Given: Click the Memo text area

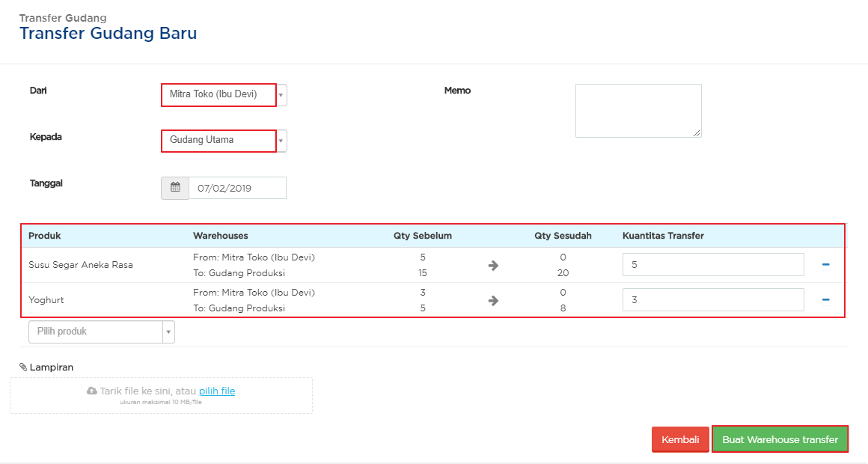Looking at the screenshot, I should [638, 111].
